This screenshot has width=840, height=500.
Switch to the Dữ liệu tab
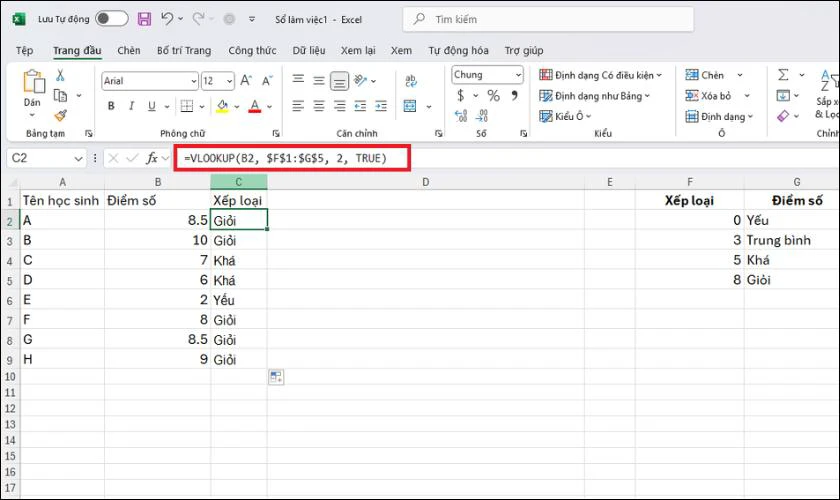click(310, 50)
